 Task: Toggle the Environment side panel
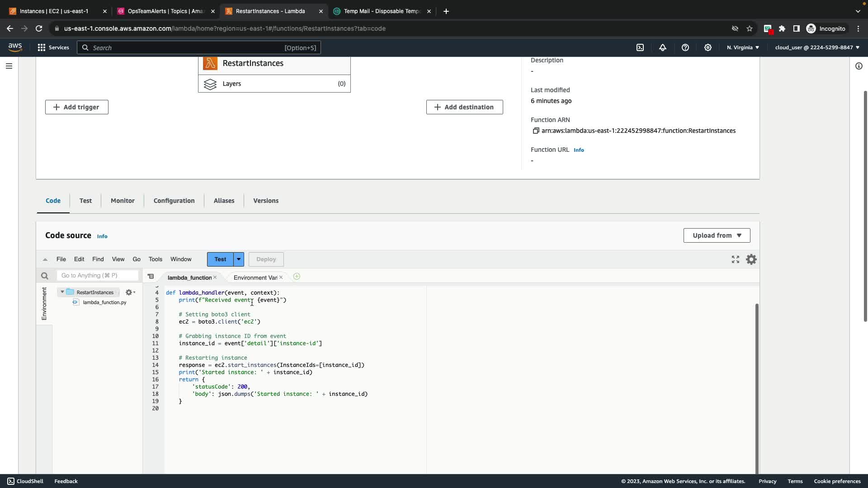[44, 304]
